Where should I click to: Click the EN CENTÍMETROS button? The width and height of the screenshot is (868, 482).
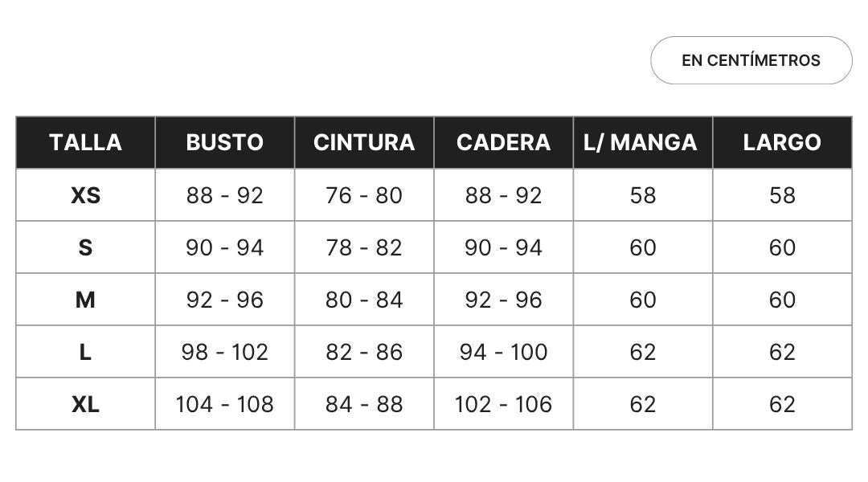point(751,60)
